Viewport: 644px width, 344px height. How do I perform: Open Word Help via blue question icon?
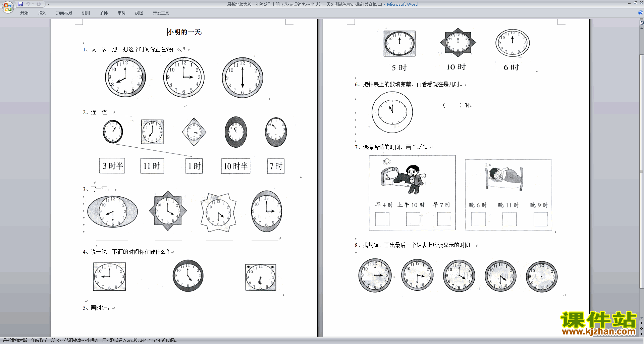641,13
